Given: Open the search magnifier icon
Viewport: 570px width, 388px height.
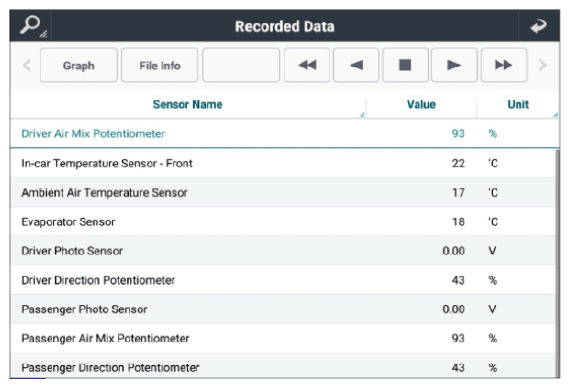Looking at the screenshot, I should pyautogui.click(x=31, y=26).
